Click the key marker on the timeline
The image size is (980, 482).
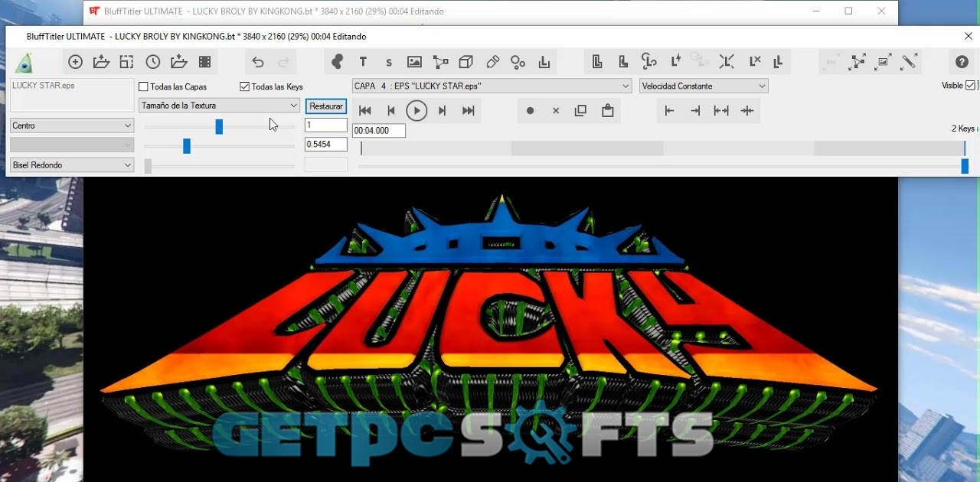[361, 148]
